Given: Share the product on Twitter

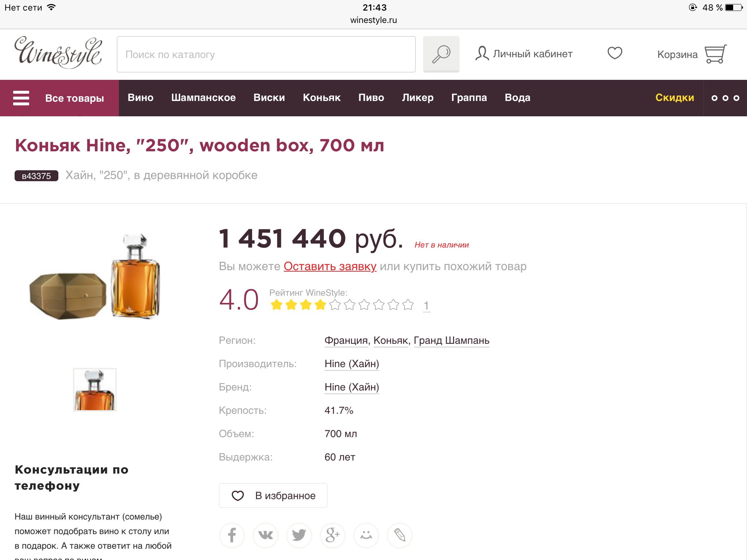Looking at the screenshot, I should [299, 535].
